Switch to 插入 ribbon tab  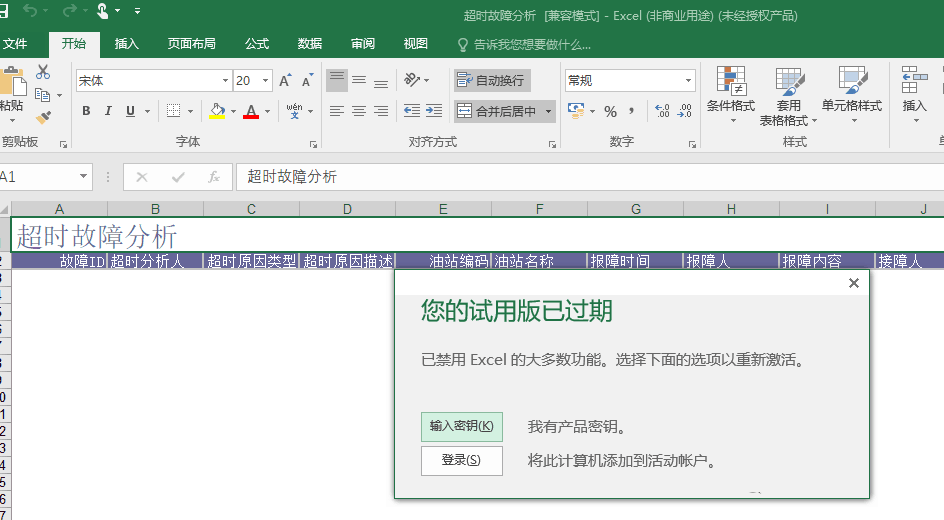126,43
